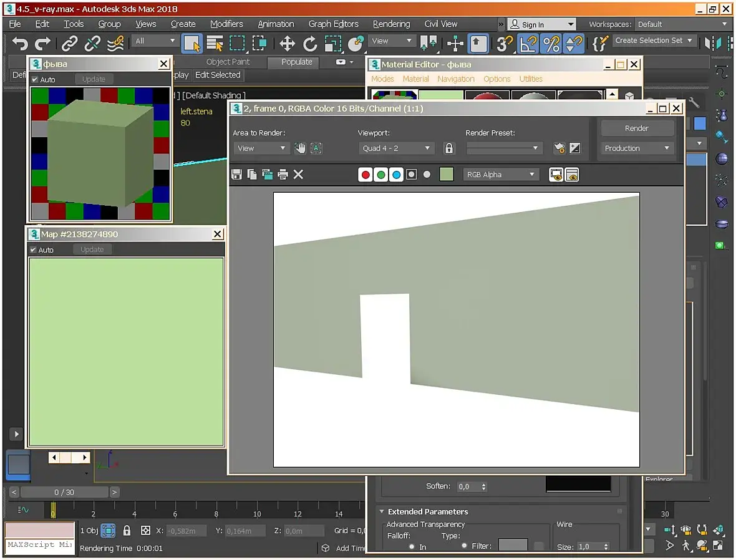Open the RGB Alpha channel dropdown
Viewport: 736px width, 560px height.
501,174
